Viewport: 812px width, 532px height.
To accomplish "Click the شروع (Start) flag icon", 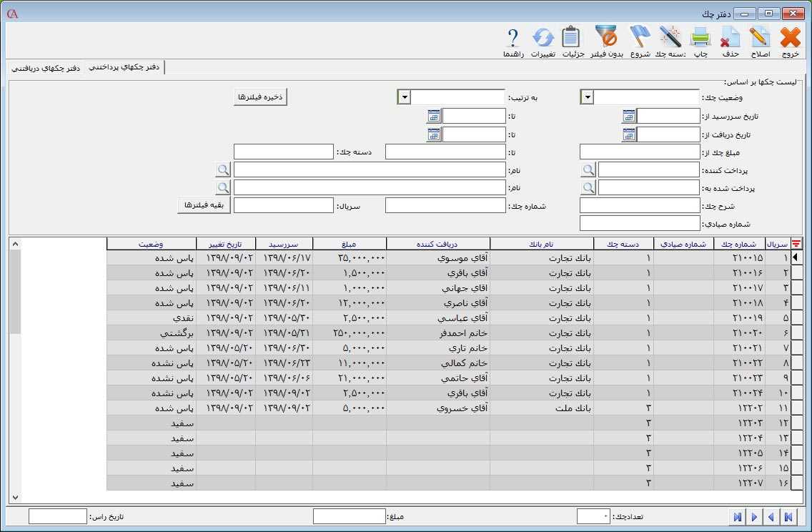I will [x=640, y=38].
